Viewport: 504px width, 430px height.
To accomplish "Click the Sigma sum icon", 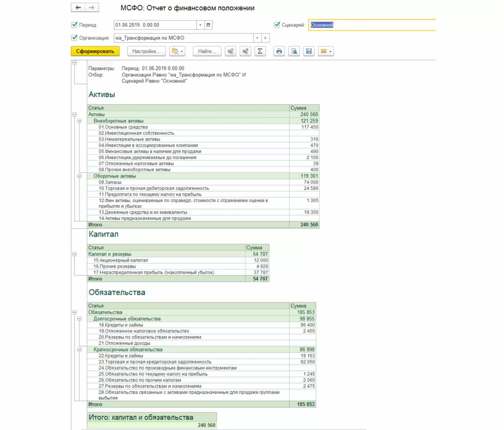I will click(x=260, y=51).
